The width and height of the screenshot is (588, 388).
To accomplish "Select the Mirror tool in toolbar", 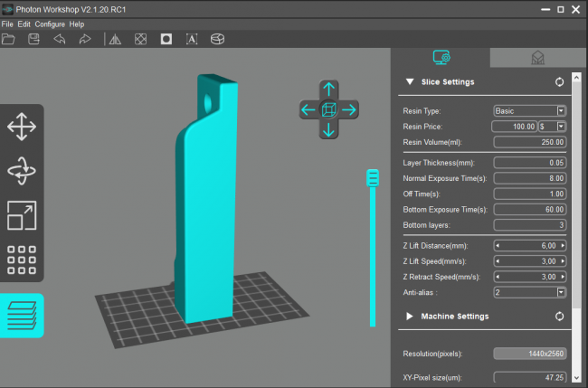I will [x=114, y=39].
